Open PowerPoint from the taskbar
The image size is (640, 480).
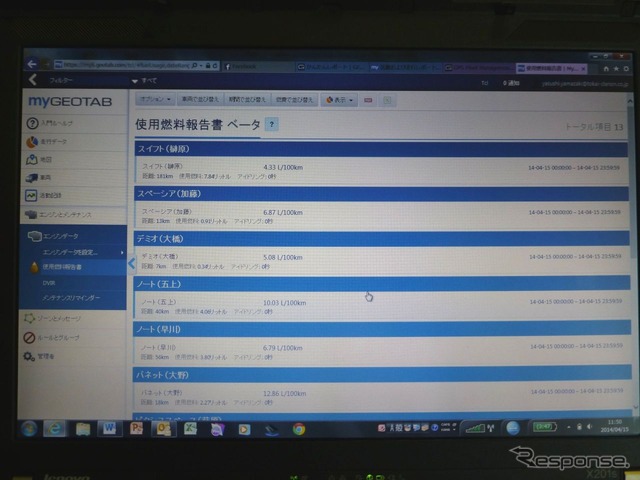[136, 428]
